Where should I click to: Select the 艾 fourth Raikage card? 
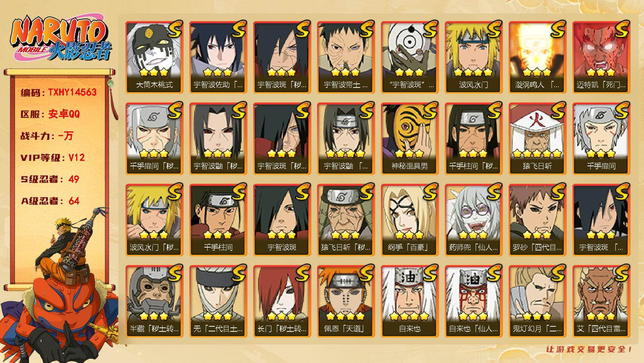tap(601, 301)
